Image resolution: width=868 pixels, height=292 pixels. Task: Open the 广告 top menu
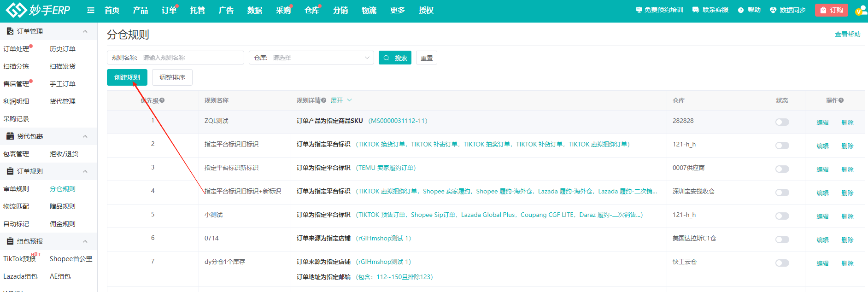pyautogui.click(x=226, y=10)
